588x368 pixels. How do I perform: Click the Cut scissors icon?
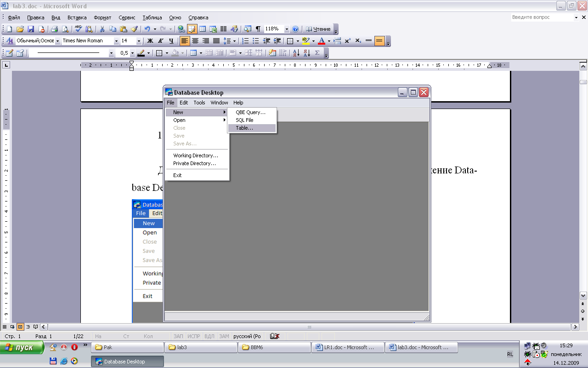[x=102, y=29]
